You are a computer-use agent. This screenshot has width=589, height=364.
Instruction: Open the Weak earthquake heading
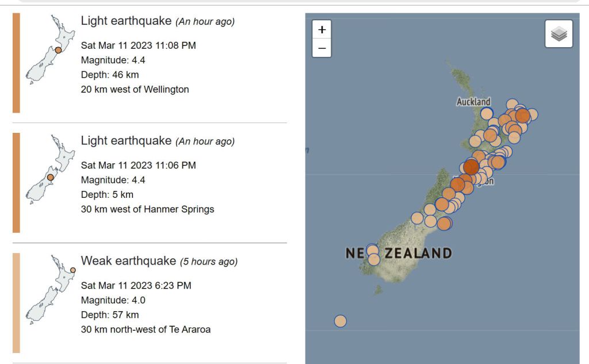[x=128, y=261]
